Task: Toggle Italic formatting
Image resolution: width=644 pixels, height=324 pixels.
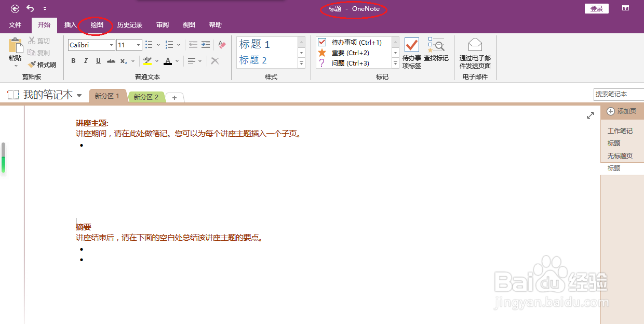Action: pos(86,61)
